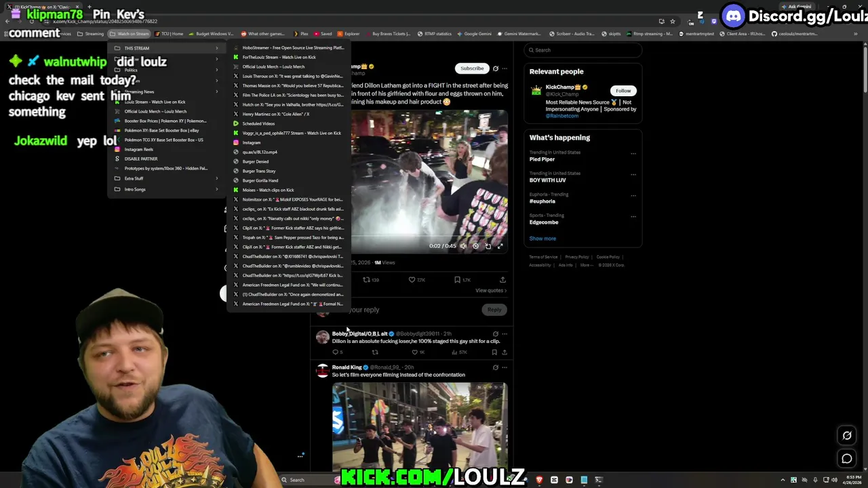Open HoboStreamer bookmark in submenu
The image size is (868, 488).
[288, 47]
